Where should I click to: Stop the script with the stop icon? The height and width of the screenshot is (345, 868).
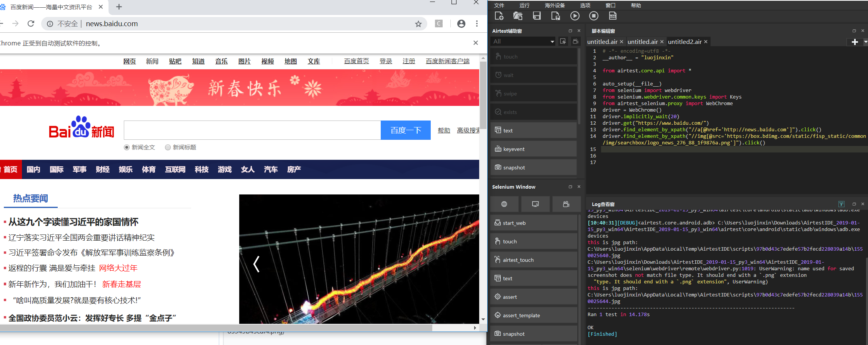coord(594,16)
